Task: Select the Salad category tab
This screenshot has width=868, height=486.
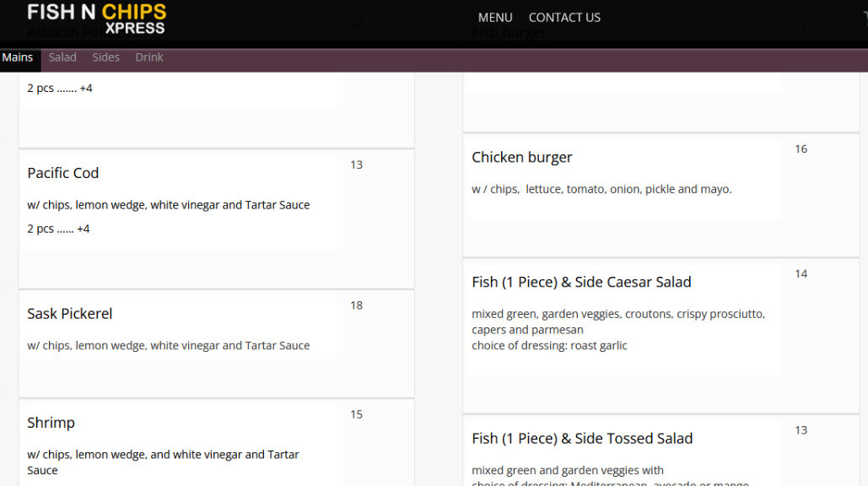Action: (62, 57)
